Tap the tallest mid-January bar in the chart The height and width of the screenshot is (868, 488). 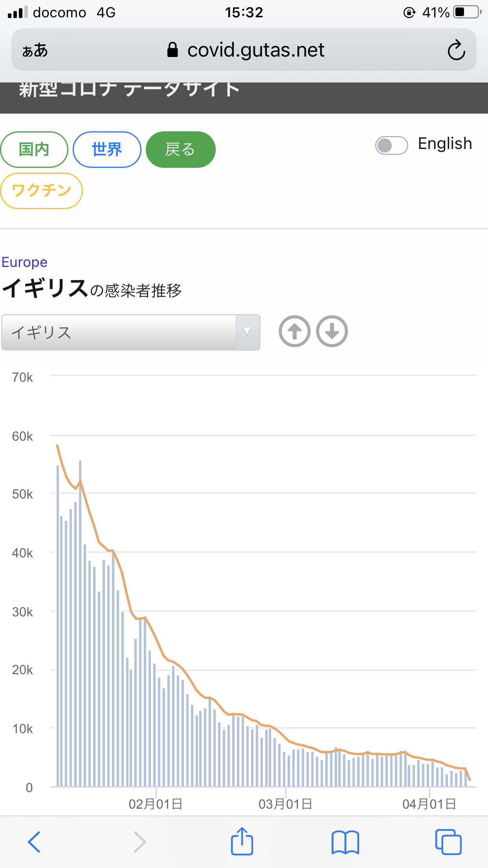80,623
